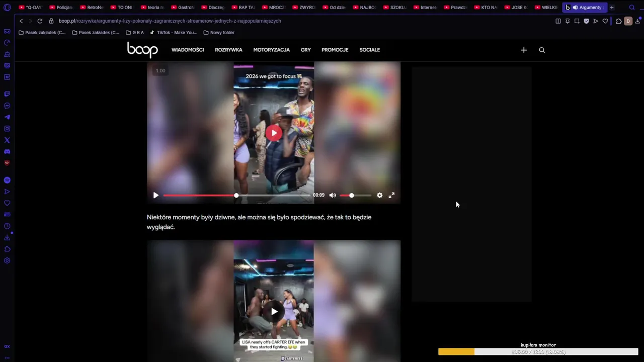Viewport: 644px width, 362px height.
Task: Open sidebar settings gear icon
Action: 7,260
